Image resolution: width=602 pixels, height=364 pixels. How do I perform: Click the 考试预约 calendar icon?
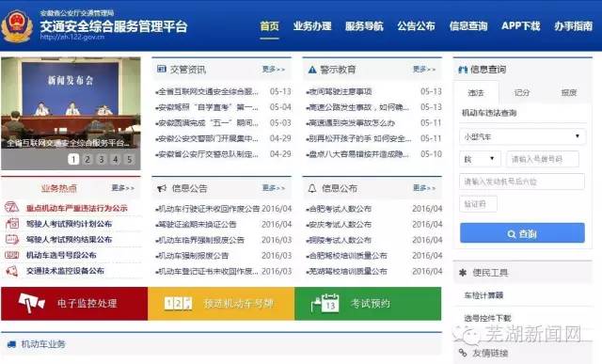[x=325, y=303]
